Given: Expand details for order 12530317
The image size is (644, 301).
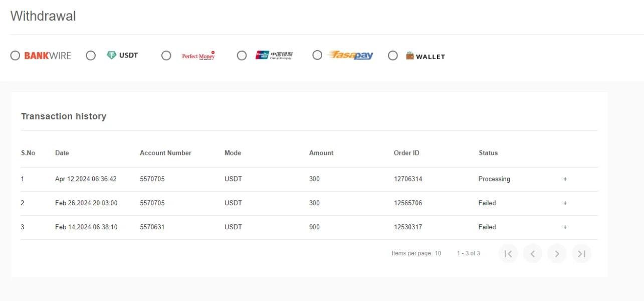Looking at the screenshot, I should pyautogui.click(x=565, y=227).
